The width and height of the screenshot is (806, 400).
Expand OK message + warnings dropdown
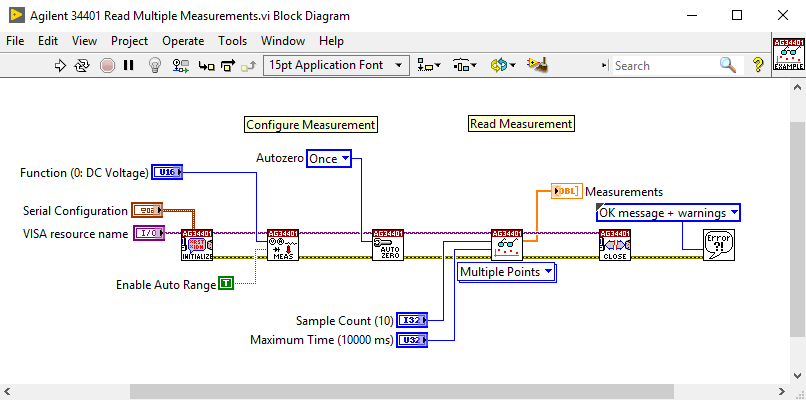coord(668,213)
